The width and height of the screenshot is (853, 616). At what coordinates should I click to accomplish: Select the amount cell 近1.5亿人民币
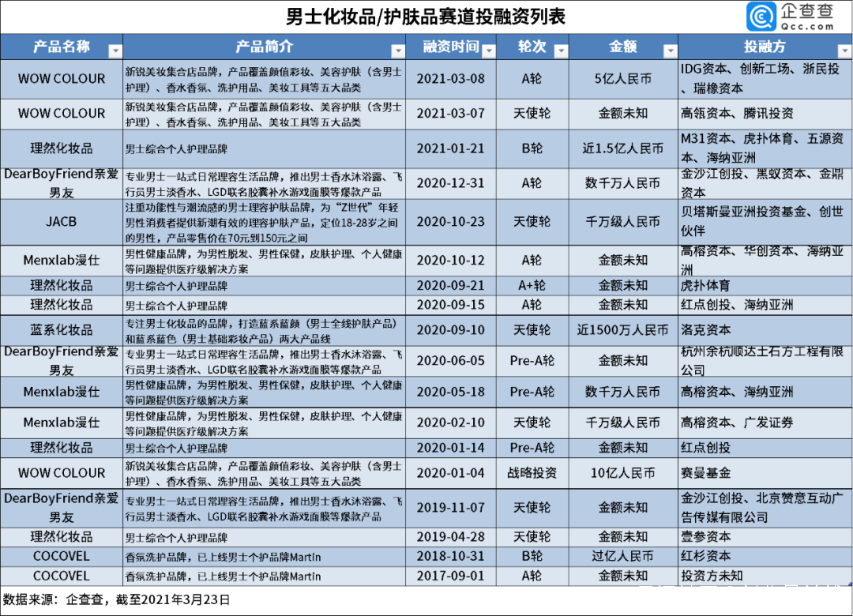(623, 148)
